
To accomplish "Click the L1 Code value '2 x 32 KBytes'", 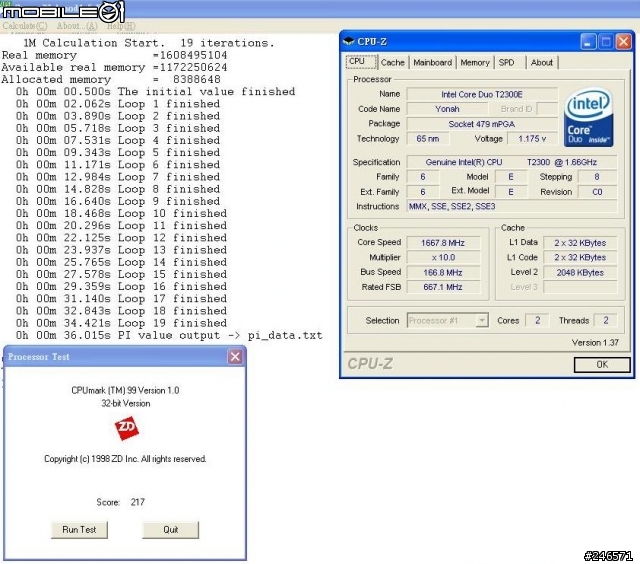I will click(x=580, y=258).
